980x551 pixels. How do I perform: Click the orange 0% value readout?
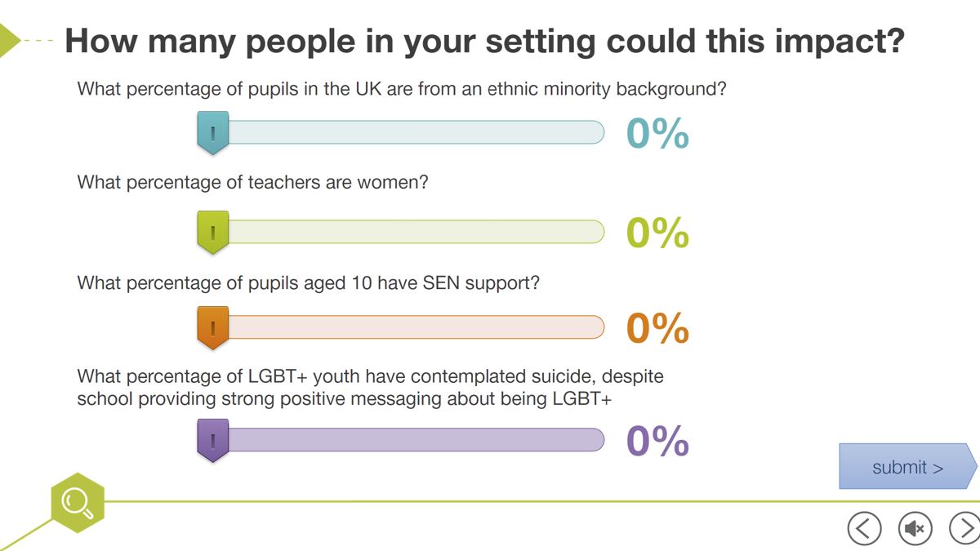tap(657, 328)
